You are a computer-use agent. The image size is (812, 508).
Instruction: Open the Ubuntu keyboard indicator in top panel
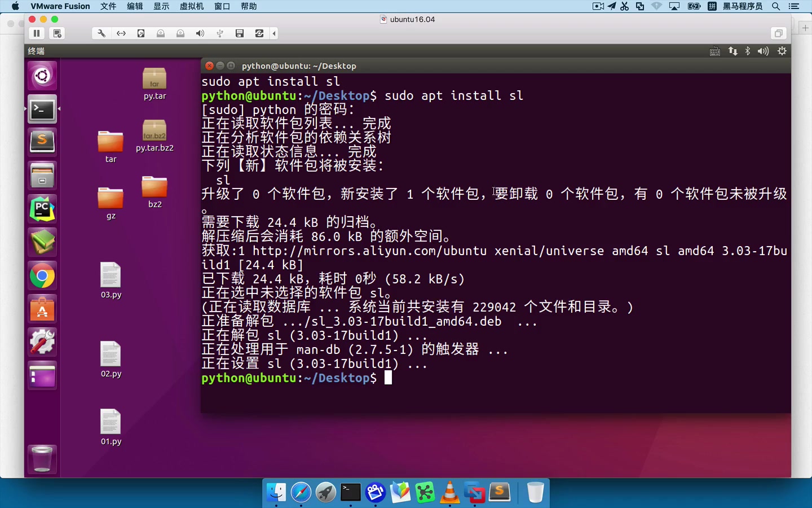715,51
